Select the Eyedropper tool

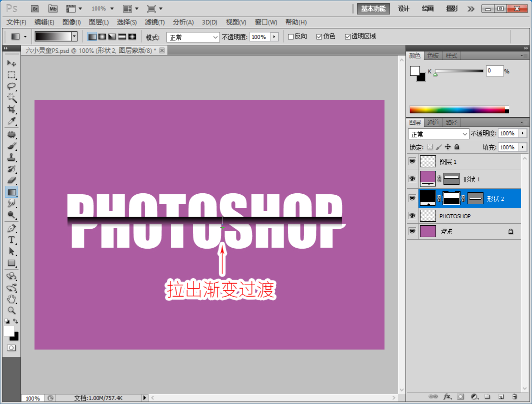[x=11, y=121]
